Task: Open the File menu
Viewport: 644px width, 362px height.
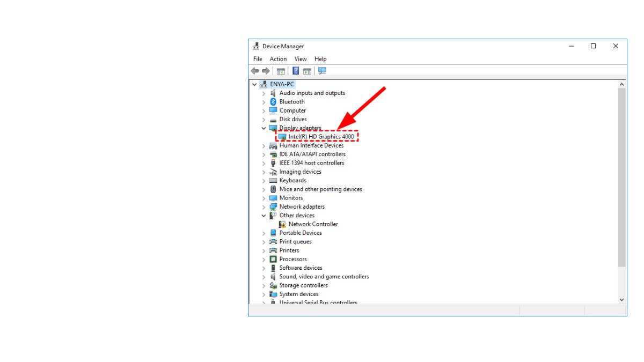Action: (258, 59)
